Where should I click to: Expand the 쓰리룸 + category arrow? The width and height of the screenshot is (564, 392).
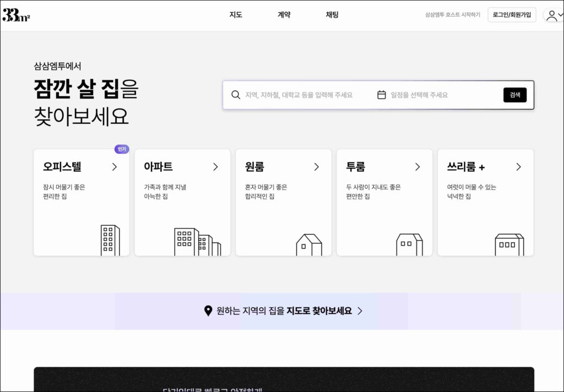(x=518, y=167)
